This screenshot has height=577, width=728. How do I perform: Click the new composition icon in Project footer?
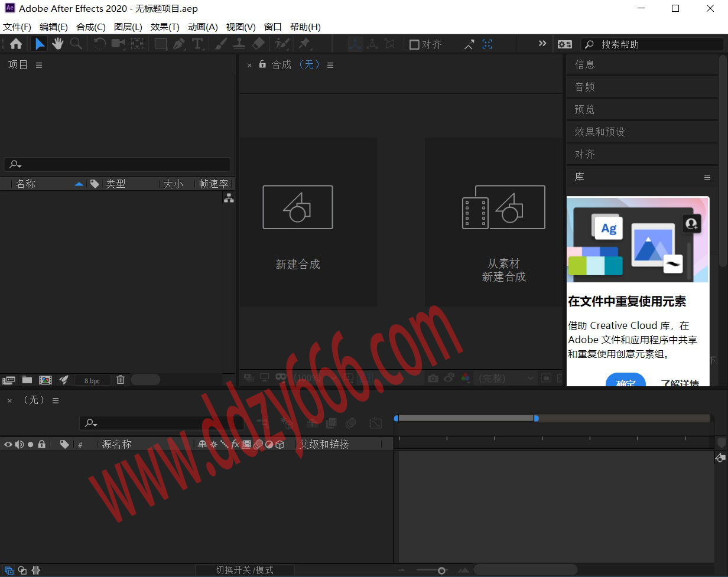[45, 380]
